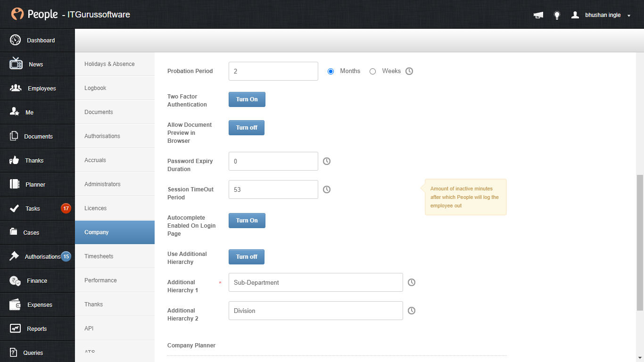Open the Performance settings tab
Screen dimensions: 644x362
coord(115,280)
